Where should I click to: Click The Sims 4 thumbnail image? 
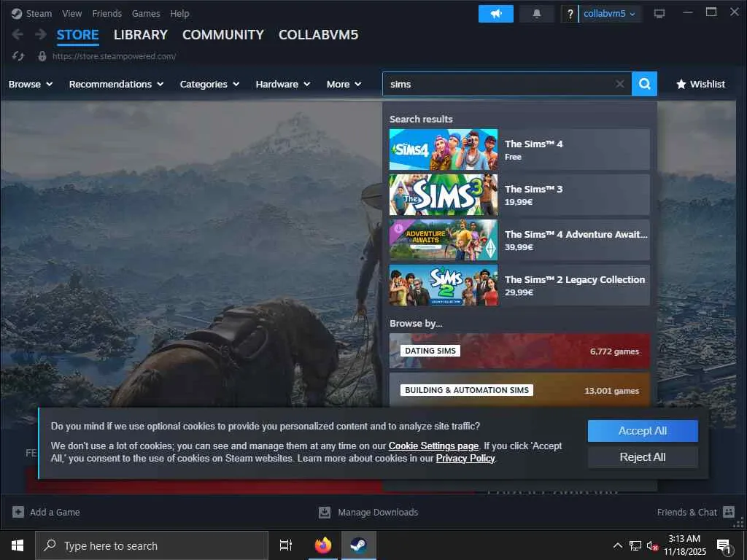click(444, 149)
